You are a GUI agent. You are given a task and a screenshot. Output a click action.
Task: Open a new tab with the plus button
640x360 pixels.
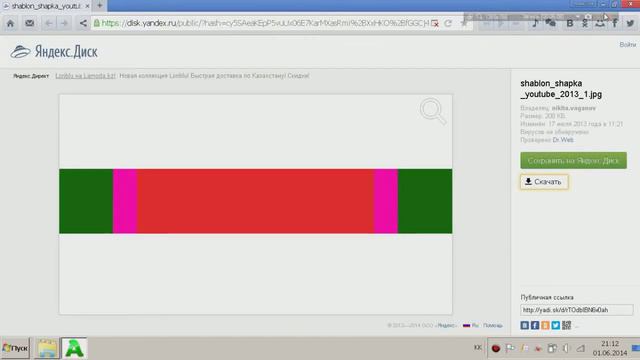click(x=100, y=6)
